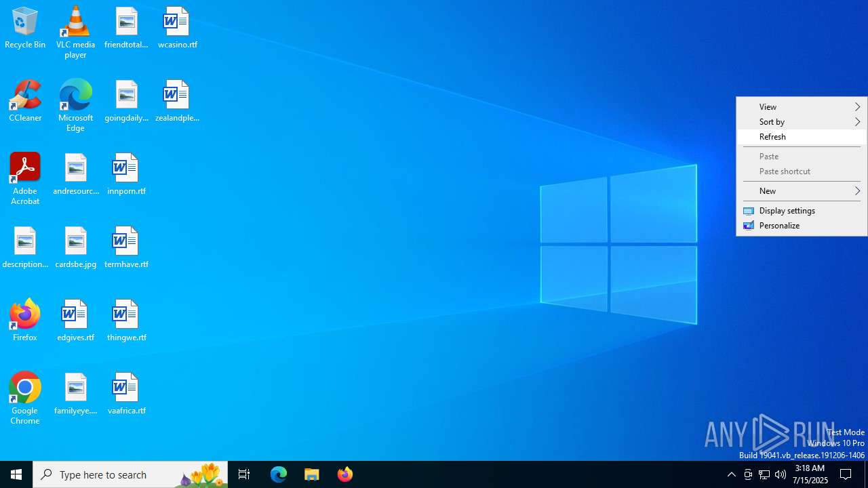
Task: Open the Action Center notifications icon
Action: (x=846, y=474)
